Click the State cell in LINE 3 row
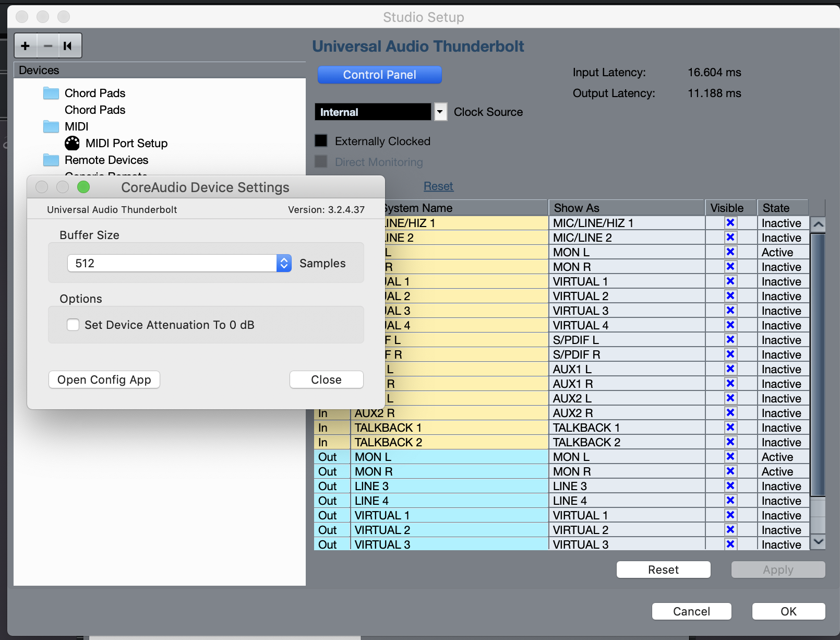Image resolution: width=840 pixels, height=640 pixels. [x=783, y=486]
